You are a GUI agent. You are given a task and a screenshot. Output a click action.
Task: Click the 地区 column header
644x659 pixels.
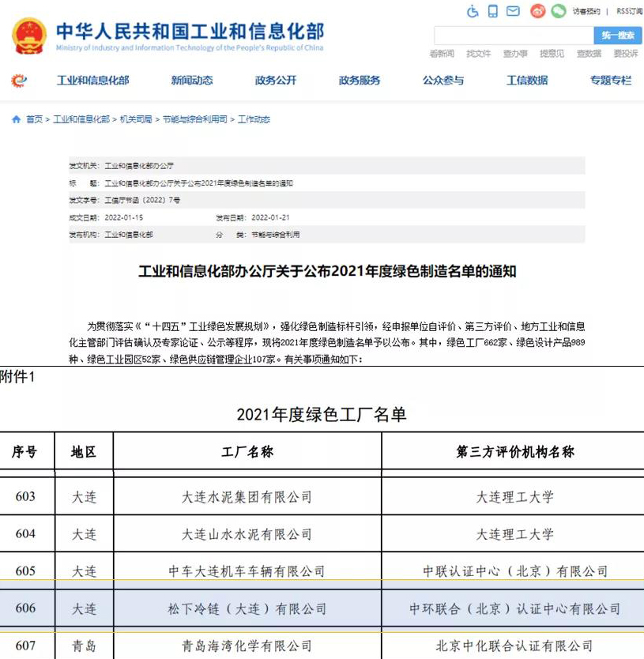[84, 452]
